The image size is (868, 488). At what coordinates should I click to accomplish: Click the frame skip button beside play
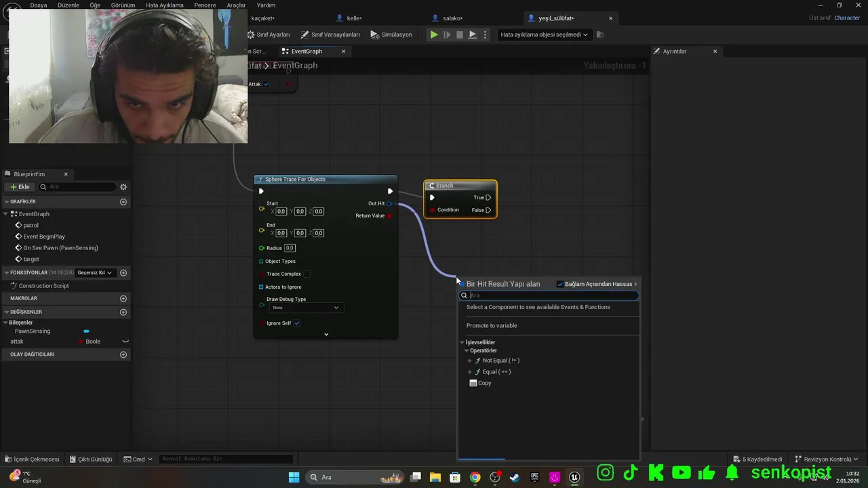447,35
